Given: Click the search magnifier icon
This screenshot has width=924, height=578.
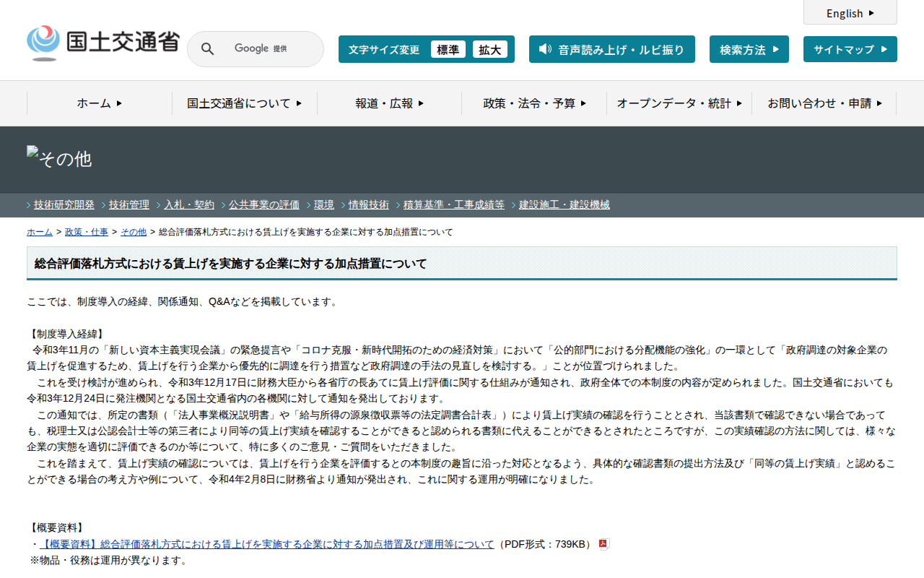Looking at the screenshot, I should 207,49.
